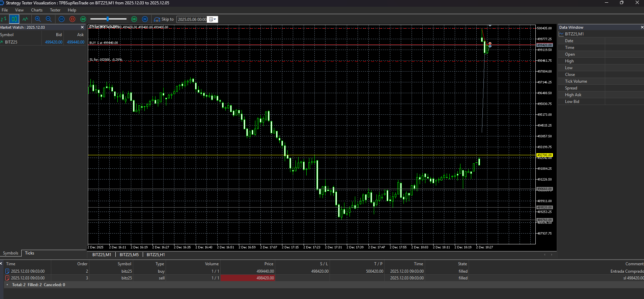Click the Price column header in orders table
The image size is (644, 299).
point(269,264)
